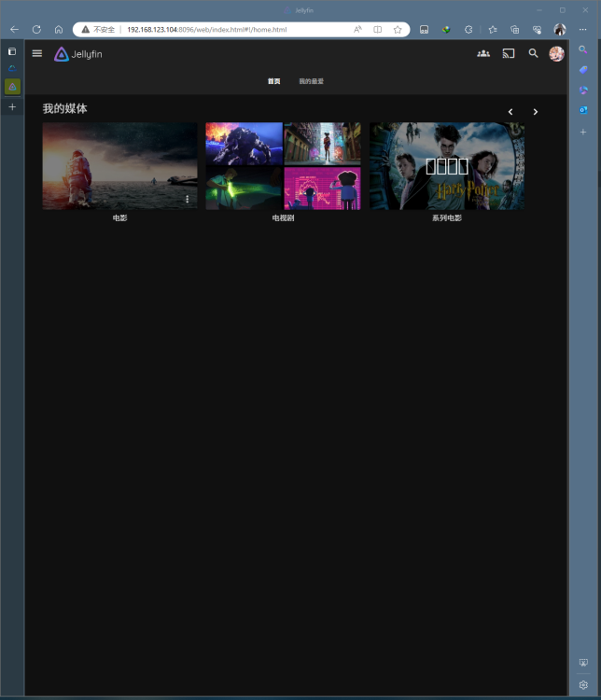Open three-dot menu on 电影 card
Image resolution: width=601 pixels, height=700 pixels.
pos(187,199)
